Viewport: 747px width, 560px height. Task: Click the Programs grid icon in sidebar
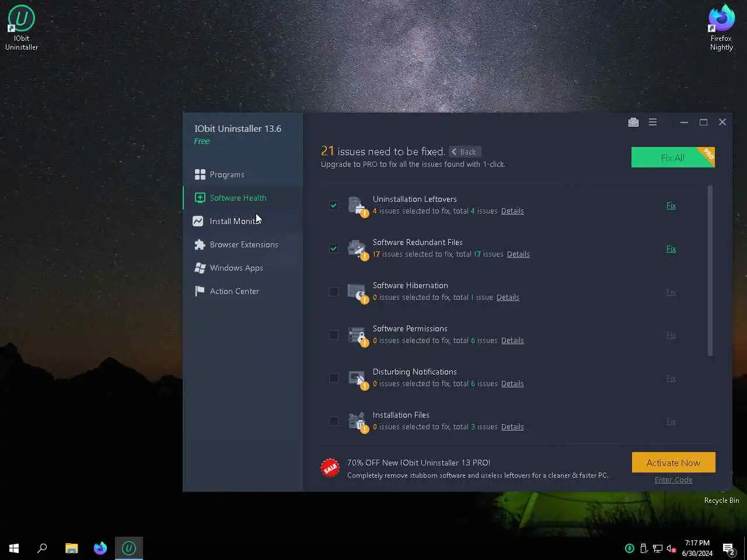click(200, 174)
